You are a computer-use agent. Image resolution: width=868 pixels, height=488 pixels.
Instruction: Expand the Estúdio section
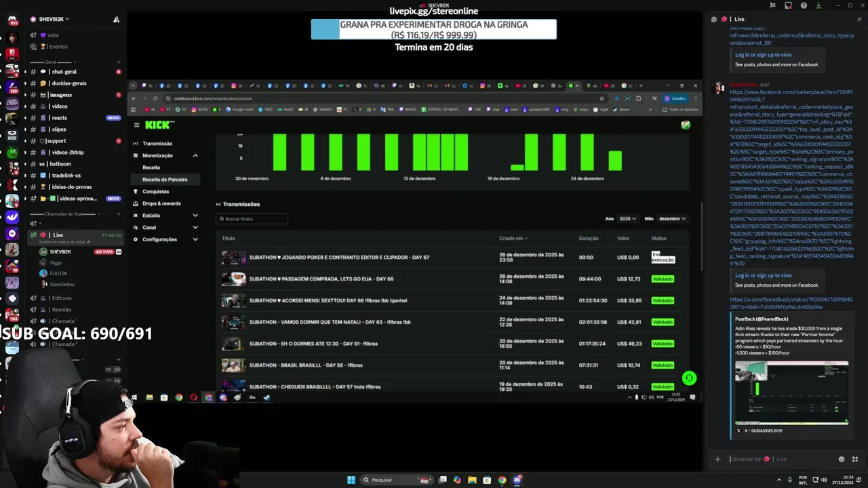pyautogui.click(x=195, y=216)
